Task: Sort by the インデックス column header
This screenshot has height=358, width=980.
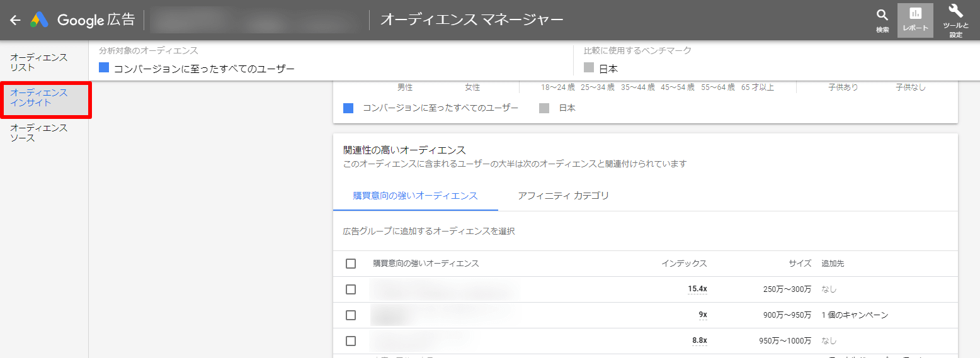Action: (684, 264)
